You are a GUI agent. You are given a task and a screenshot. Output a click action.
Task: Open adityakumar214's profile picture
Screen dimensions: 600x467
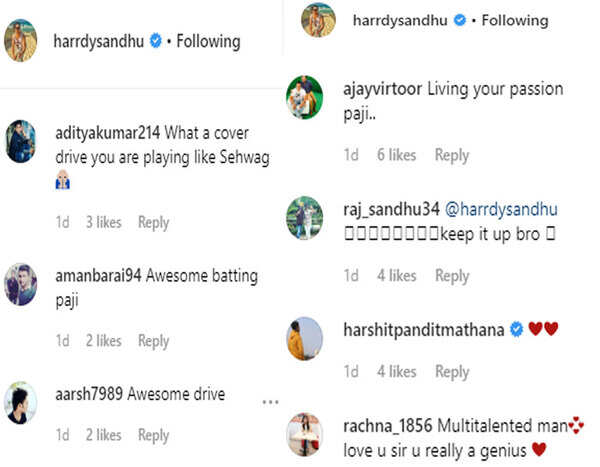pyautogui.click(x=22, y=142)
